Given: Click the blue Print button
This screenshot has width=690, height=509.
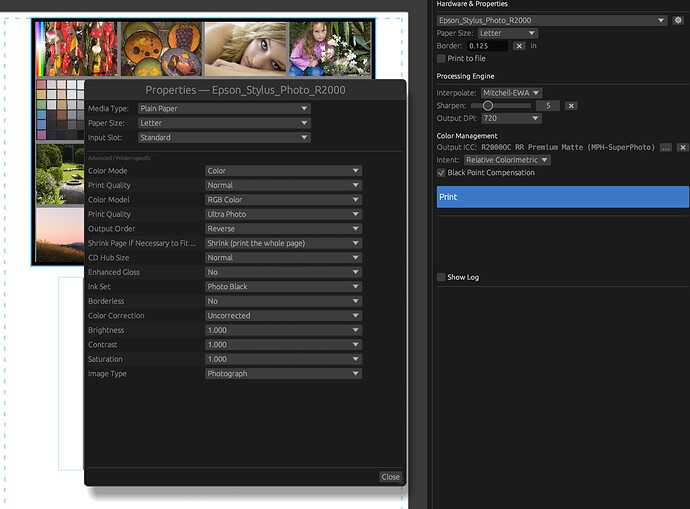Looking at the screenshot, I should point(562,197).
